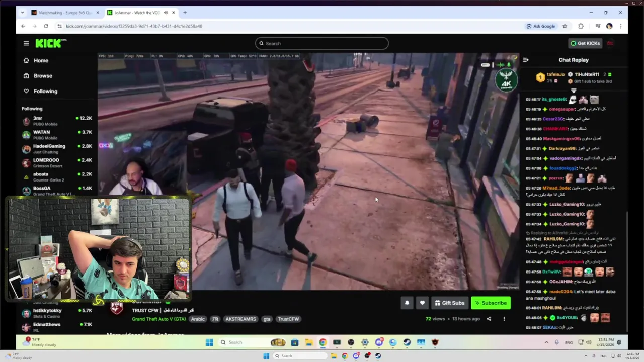Image resolution: width=644 pixels, height=362 pixels.
Task: Reload the Chrome page
Action: [x=46, y=26]
